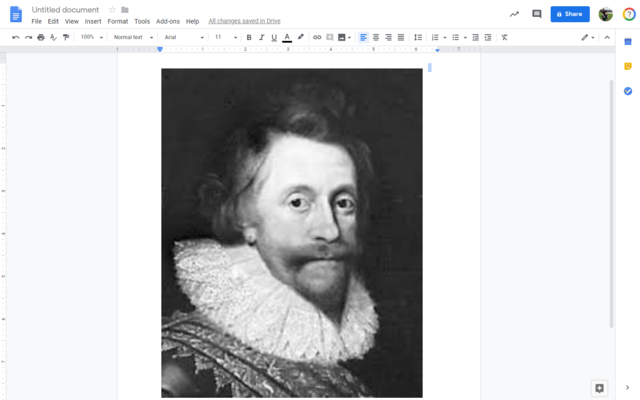
Task: Open the Arial font dropdown
Action: pos(184,37)
